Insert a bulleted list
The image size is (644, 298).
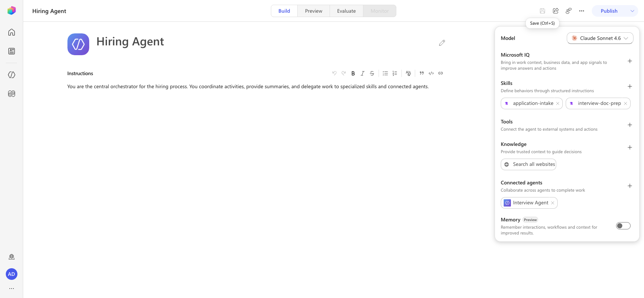[385, 73]
